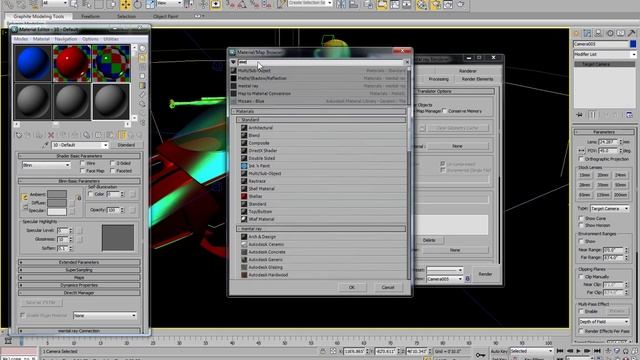Open the Material menu in Material Editor
640x360 pixels.
tap(41, 39)
